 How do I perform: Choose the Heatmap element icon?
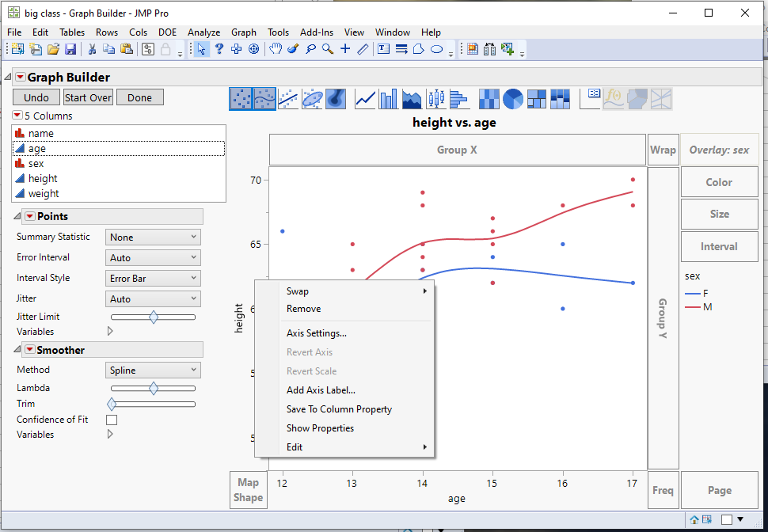[488, 99]
